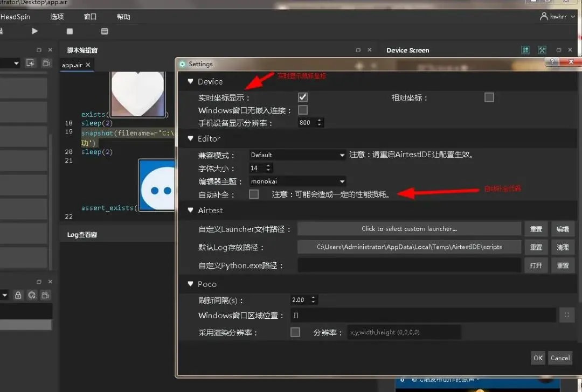The image size is (582, 392).
Task: Close the app.air tab
Action: click(88, 65)
